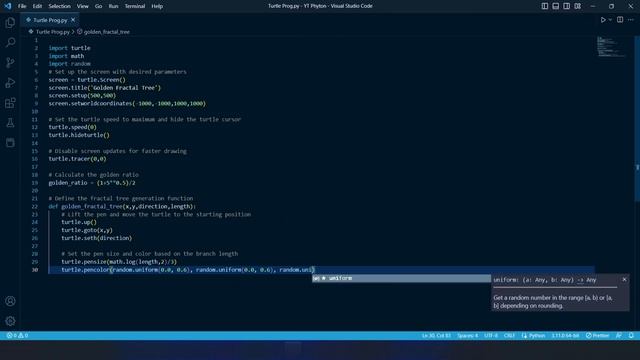Open the Terminal menu
Viewport: 640px width, 360px height.
click(135, 6)
